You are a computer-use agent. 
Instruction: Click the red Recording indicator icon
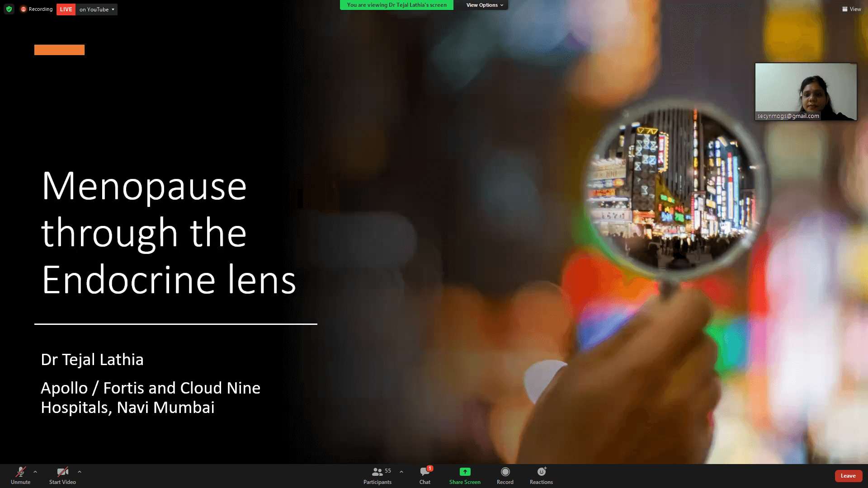point(24,9)
